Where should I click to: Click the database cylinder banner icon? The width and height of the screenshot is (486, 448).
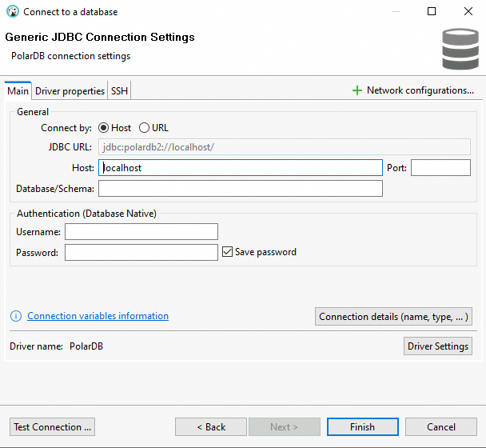[460, 49]
